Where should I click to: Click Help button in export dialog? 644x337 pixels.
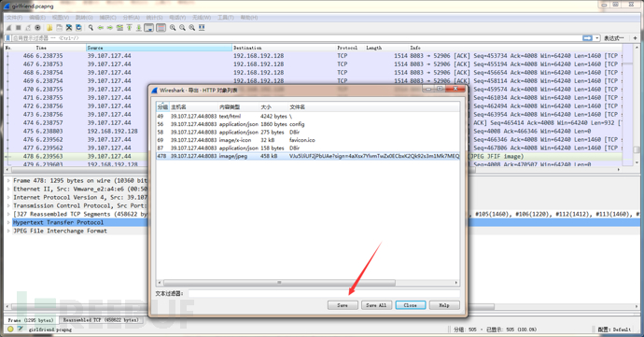point(444,305)
